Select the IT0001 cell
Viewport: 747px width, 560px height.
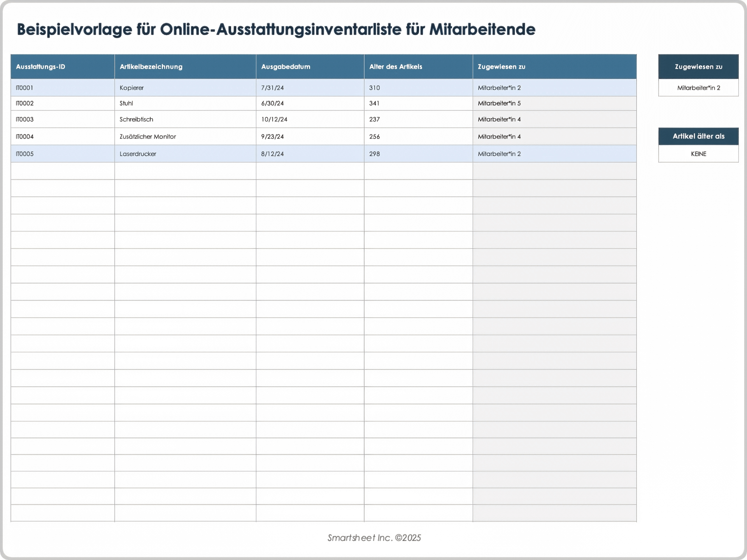pyautogui.click(x=62, y=88)
